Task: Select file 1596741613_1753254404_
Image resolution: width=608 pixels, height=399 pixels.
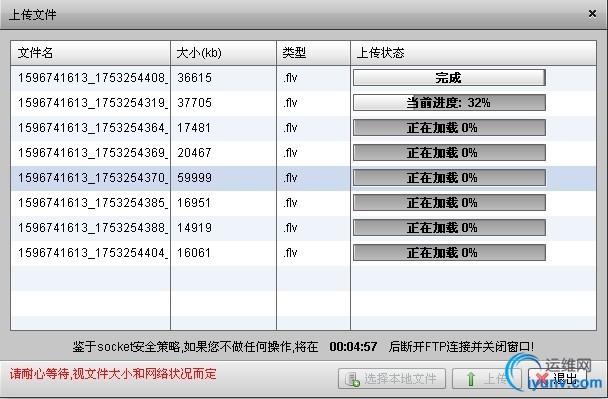Action: click(x=93, y=252)
